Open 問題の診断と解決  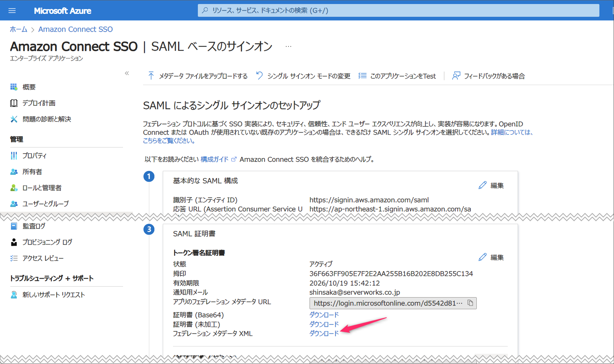pyautogui.click(x=47, y=119)
